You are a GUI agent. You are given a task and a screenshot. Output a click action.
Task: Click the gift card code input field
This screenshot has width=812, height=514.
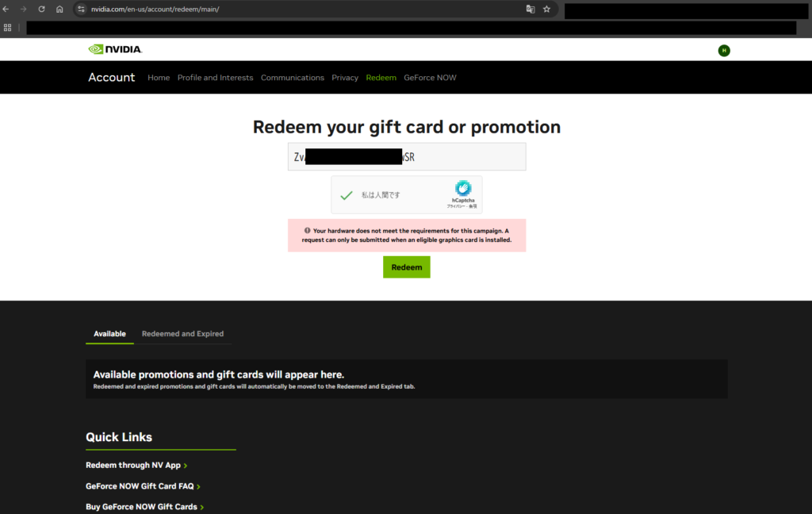tap(407, 157)
